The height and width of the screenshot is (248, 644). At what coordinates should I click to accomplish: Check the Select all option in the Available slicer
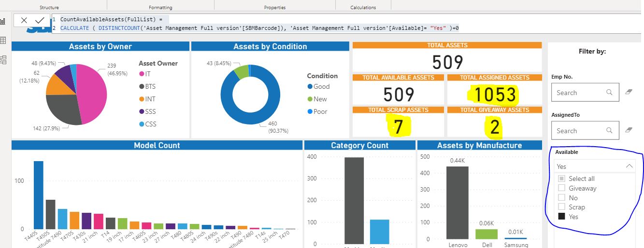coord(561,179)
